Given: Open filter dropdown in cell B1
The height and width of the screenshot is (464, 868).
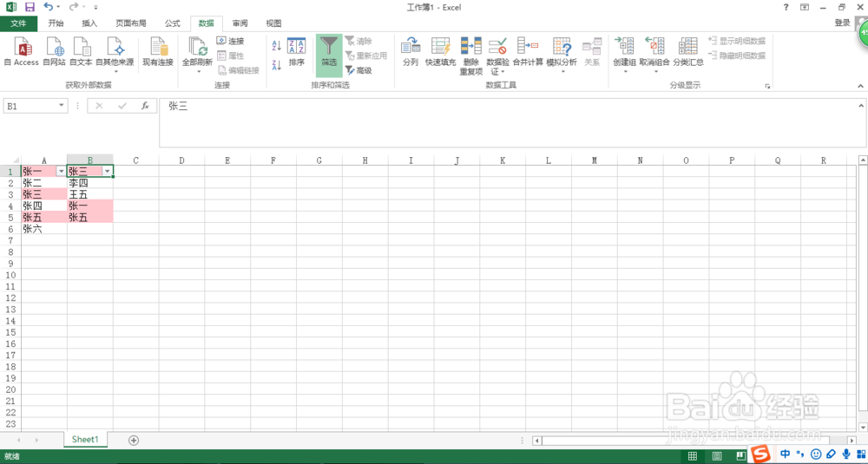Looking at the screenshot, I should click(108, 172).
